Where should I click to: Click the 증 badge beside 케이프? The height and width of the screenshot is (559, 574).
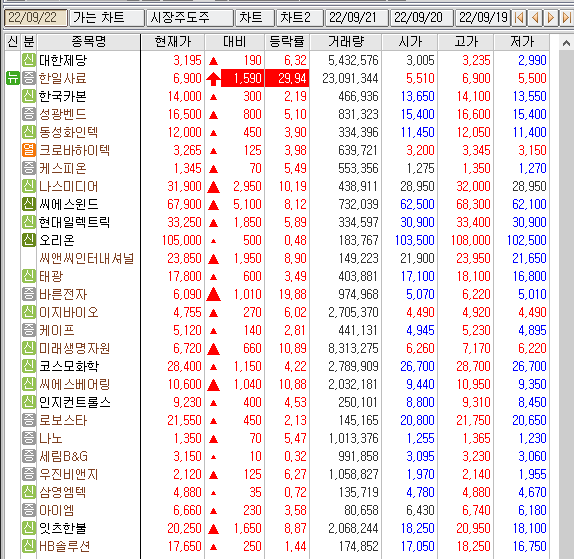[29, 330]
